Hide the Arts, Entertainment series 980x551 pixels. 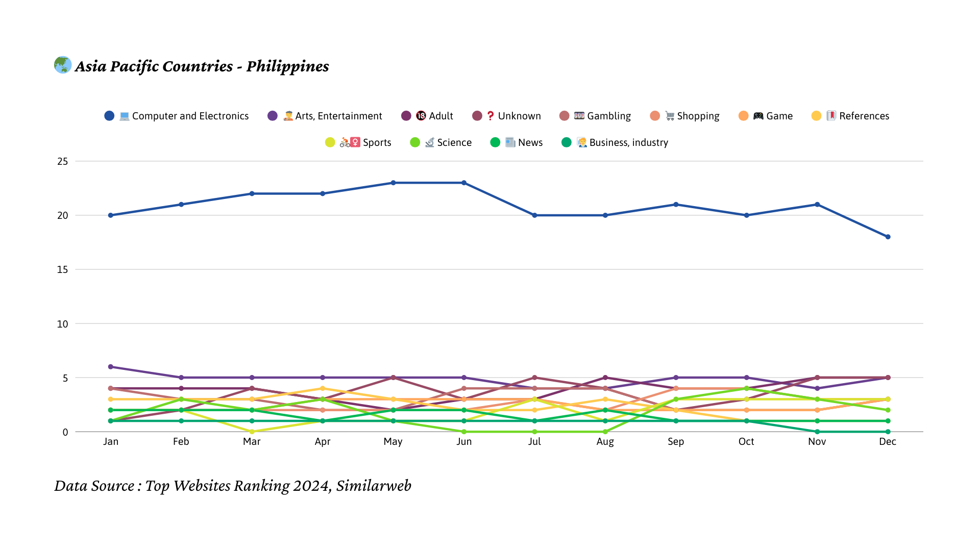coord(338,116)
